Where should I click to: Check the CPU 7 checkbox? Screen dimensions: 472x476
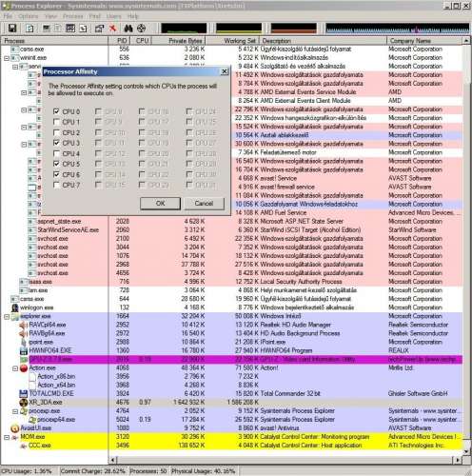click(x=56, y=185)
